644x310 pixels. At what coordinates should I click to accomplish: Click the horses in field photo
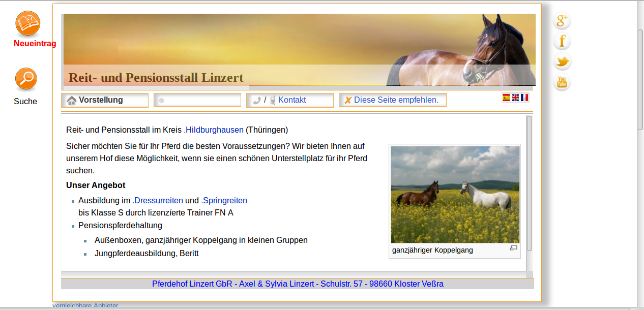[x=455, y=194]
